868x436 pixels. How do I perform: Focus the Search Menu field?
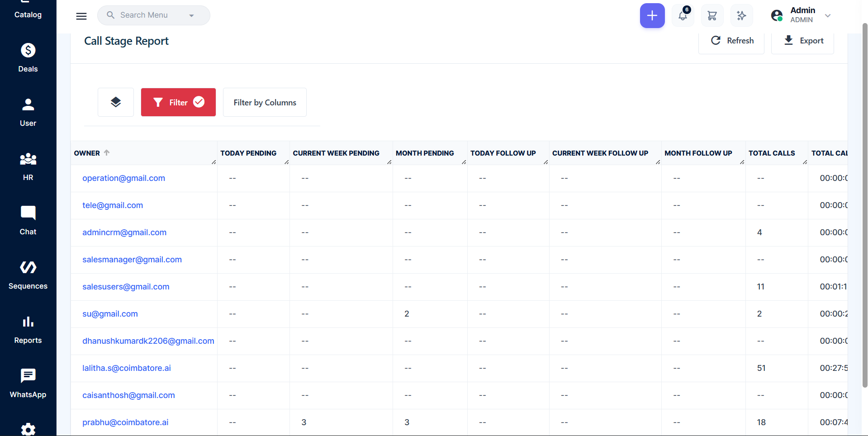pyautogui.click(x=153, y=15)
